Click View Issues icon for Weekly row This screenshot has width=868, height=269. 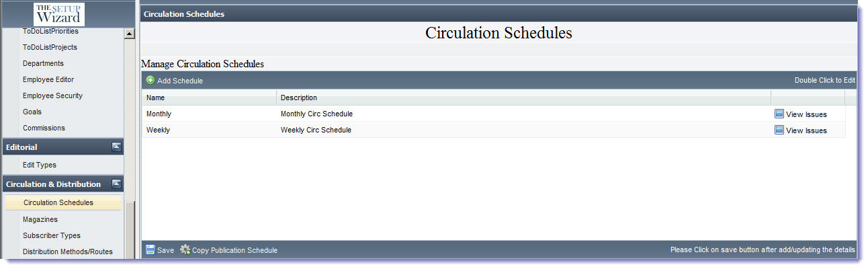pos(779,130)
